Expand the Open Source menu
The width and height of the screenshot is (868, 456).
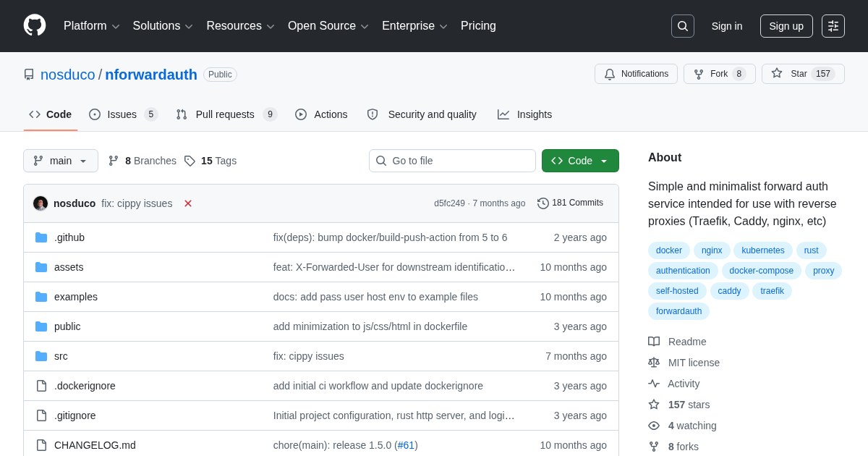[328, 26]
